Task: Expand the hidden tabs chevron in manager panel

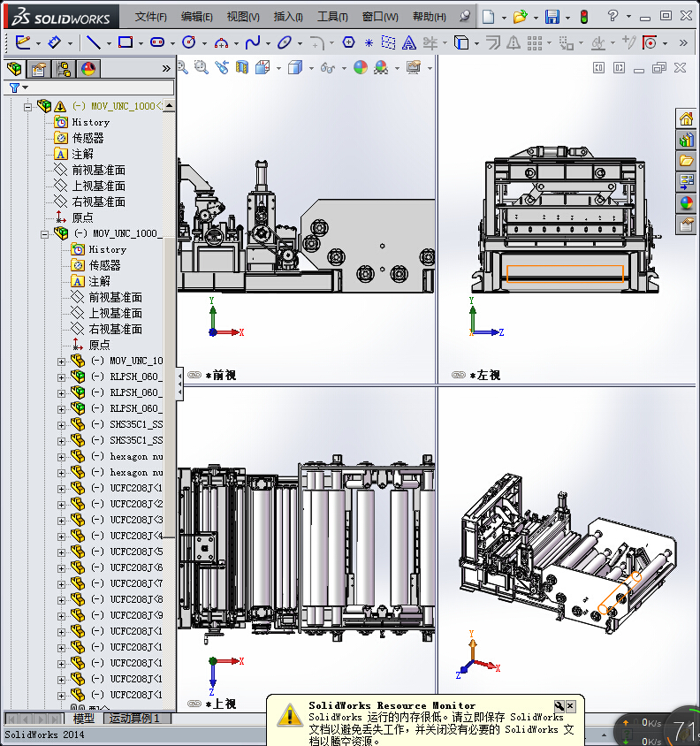Action: coord(166,69)
